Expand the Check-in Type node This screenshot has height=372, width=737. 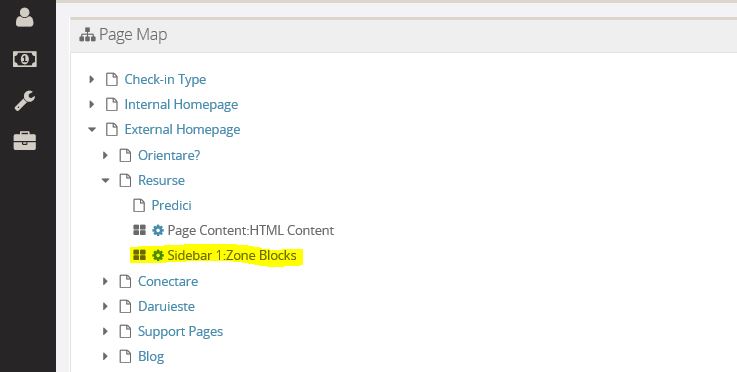(x=92, y=79)
